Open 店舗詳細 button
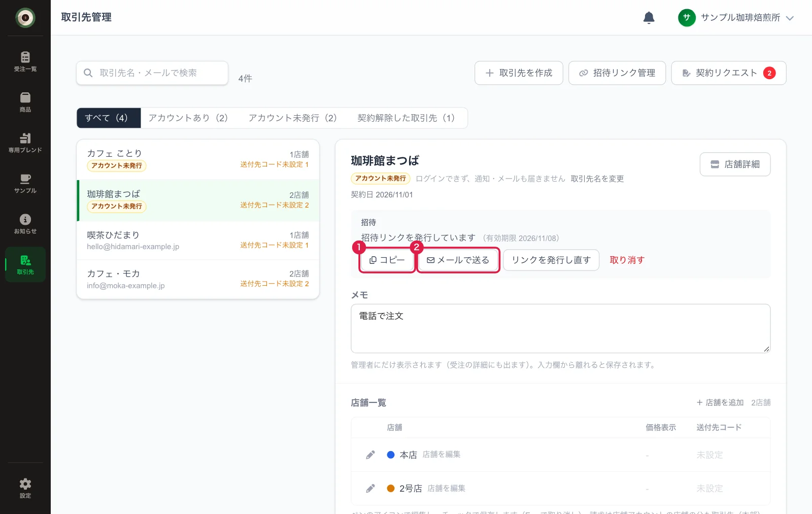812x514 pixels. coord(735,164)
